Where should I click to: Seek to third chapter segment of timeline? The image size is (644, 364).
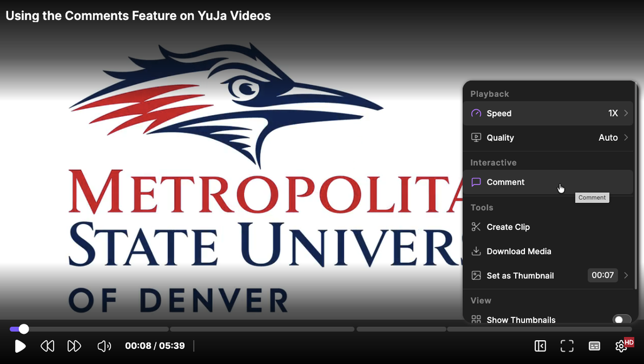pyautogui.click(x=401, y=329)
